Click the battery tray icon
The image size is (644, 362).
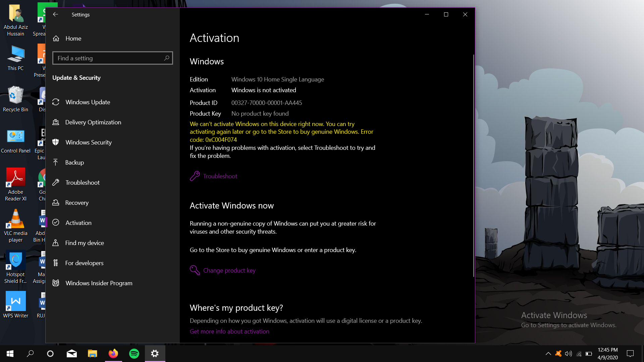coord(589,354)
